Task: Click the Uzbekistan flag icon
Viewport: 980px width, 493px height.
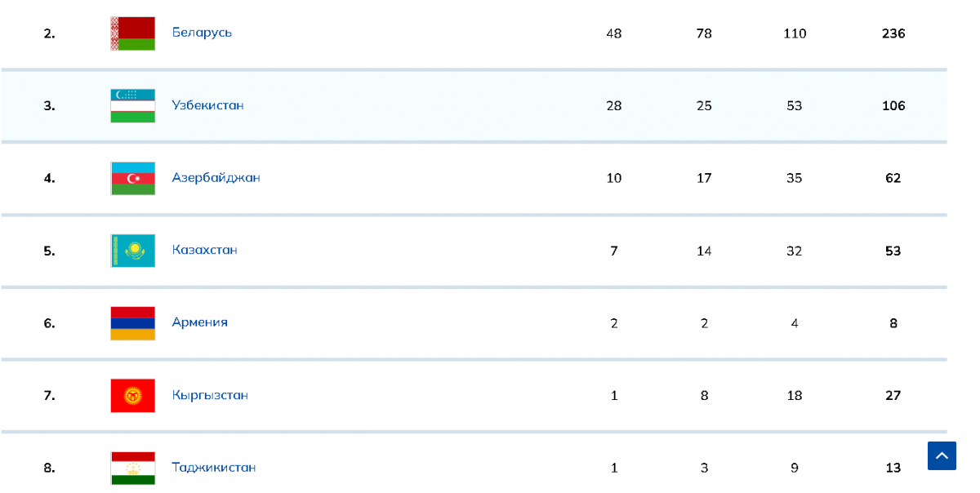Action: coord(132,106)
